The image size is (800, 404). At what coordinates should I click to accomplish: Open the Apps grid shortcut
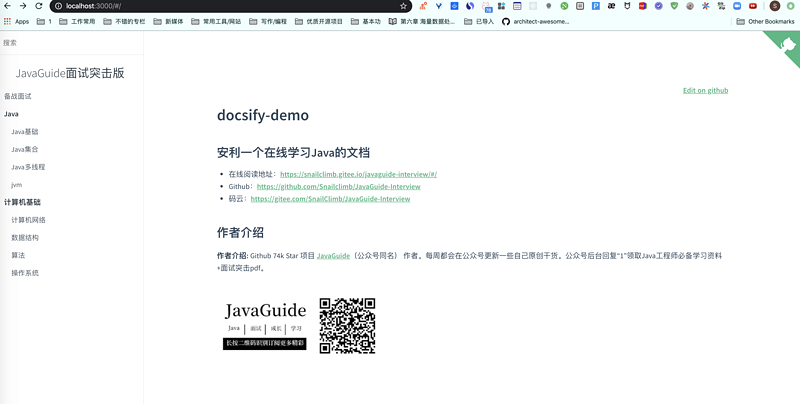[x=16, y=21]
